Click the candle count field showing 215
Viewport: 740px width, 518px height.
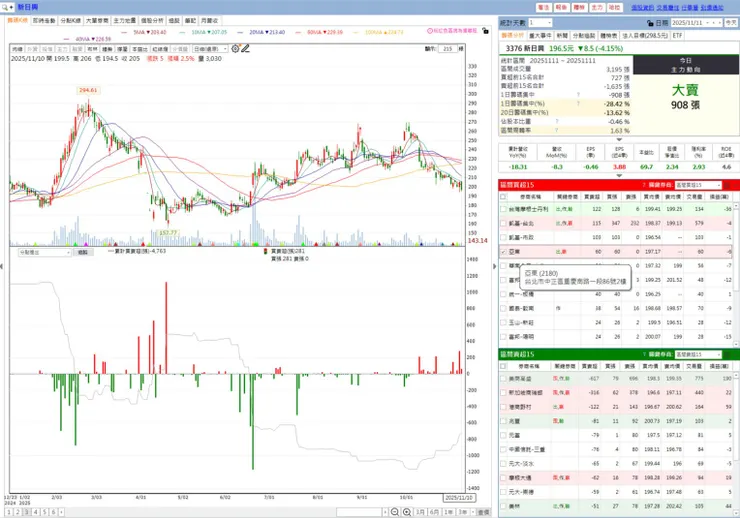(x=447, y=49)
